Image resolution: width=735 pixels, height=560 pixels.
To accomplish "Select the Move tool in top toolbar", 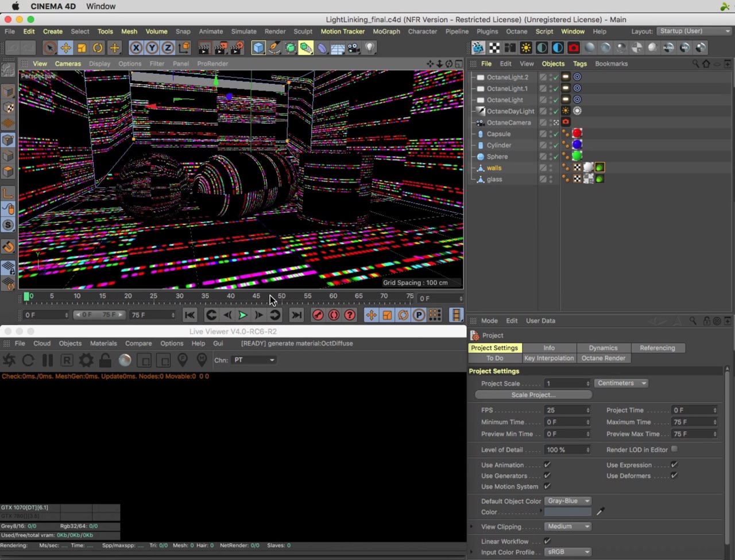I will [x=65, y=48].
